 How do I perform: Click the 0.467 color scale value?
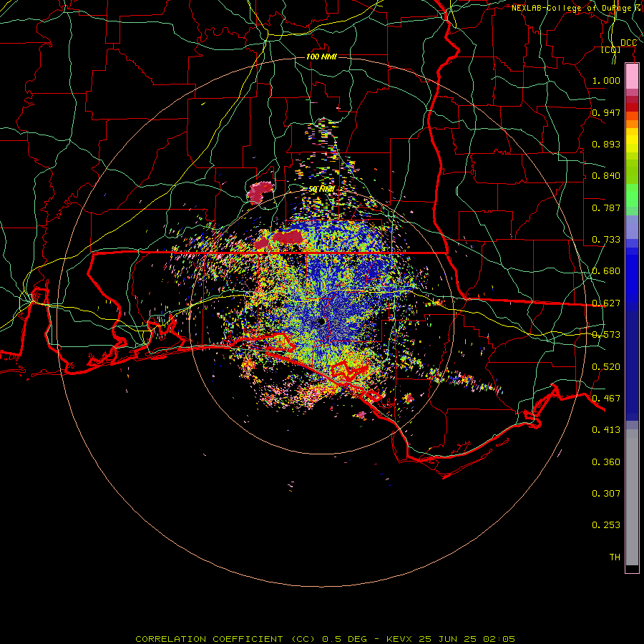click(x=606, y=399)
